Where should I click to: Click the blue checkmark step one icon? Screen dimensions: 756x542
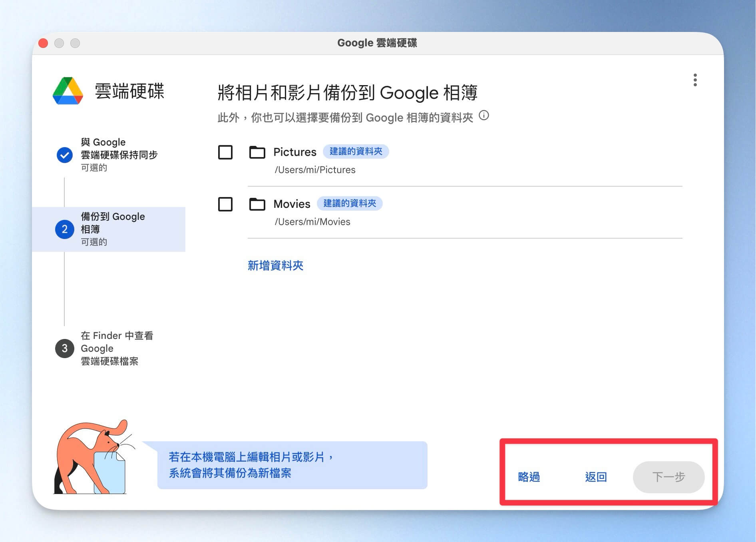click(64, 155)
